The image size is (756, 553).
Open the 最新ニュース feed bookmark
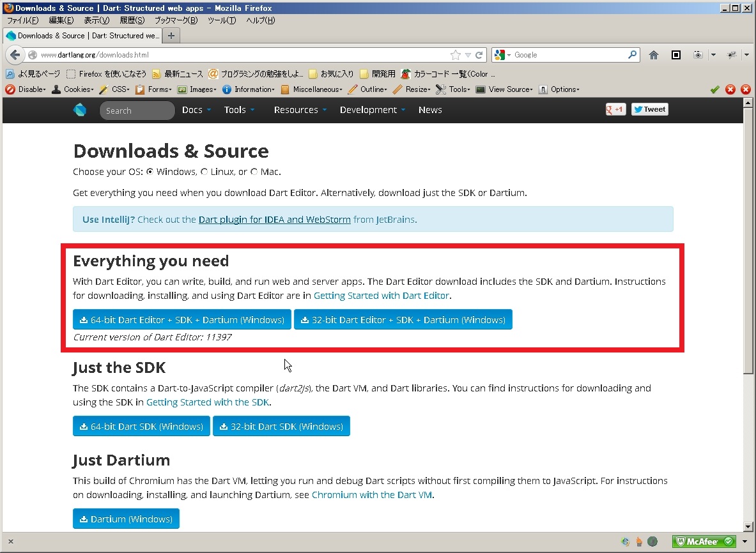178,73
